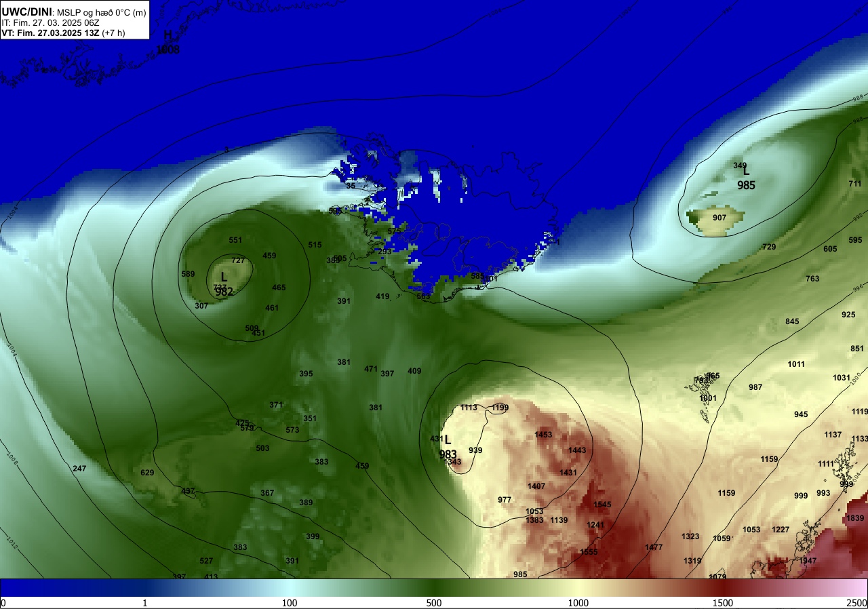This screenshot has height=609, width=868.
Task: Pick the value 907 in the northeast low
Action: [x=719, y=218]
